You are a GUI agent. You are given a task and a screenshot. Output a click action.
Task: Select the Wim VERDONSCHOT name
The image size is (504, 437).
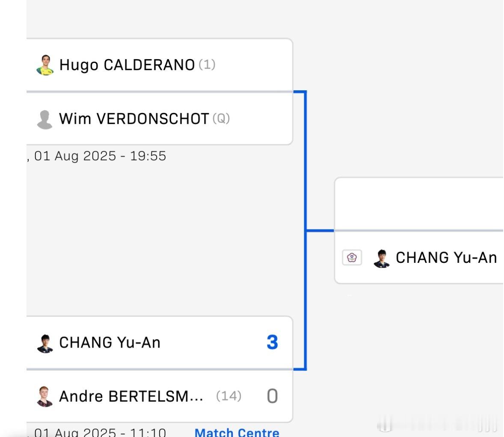[x=134, y=119]
